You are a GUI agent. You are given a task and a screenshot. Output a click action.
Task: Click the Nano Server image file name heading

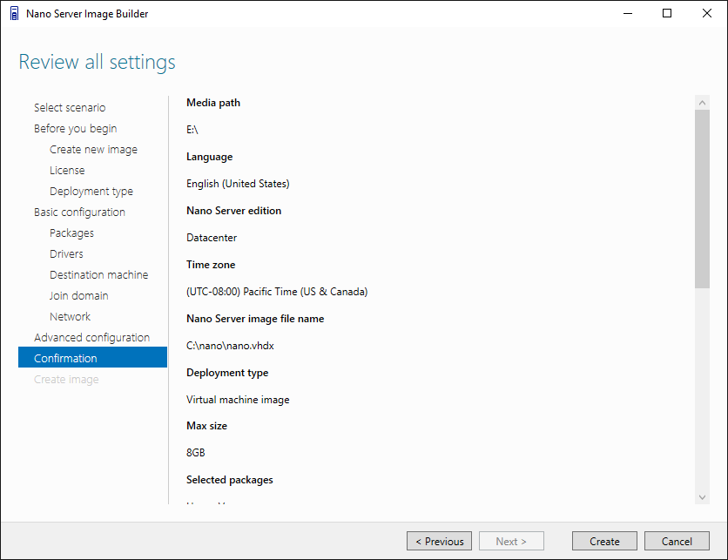(255, 319)
